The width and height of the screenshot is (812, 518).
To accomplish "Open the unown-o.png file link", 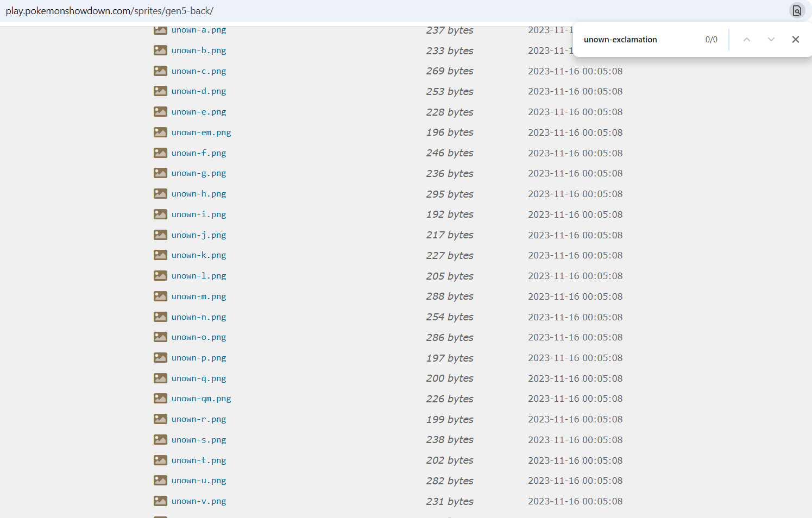I will click(x=199, y=337).
